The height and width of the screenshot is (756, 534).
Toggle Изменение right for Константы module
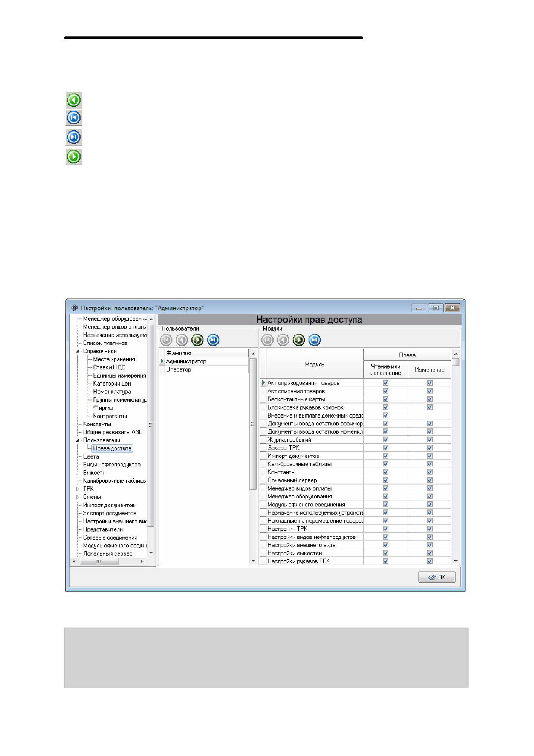[430, 472]
